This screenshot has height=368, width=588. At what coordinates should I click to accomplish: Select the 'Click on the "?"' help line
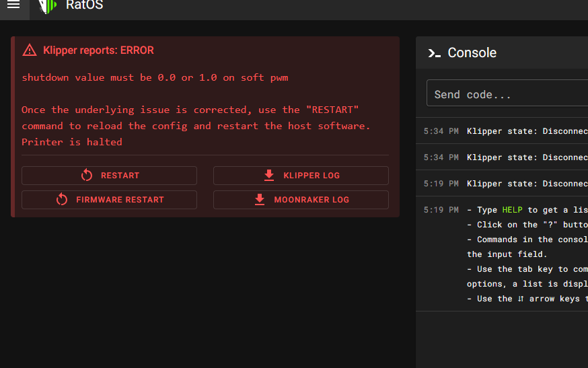point(527,225)
